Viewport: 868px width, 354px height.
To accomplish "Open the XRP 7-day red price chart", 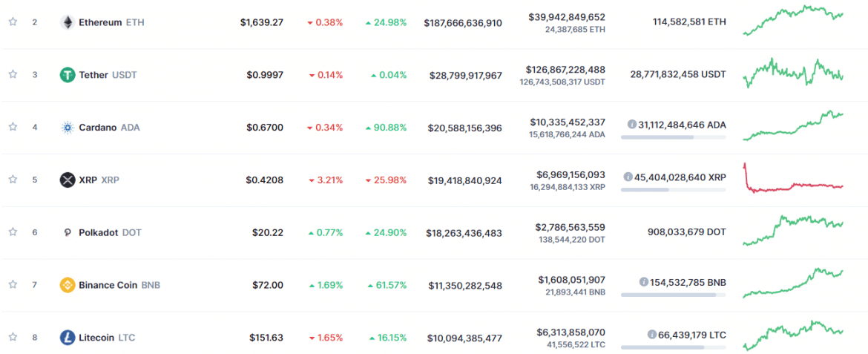I will coord(793,180).
